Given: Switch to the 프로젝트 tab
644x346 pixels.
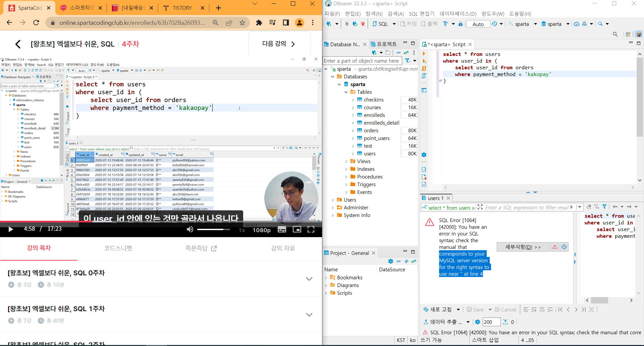Looking at the screenshot, I should [384, 44].
